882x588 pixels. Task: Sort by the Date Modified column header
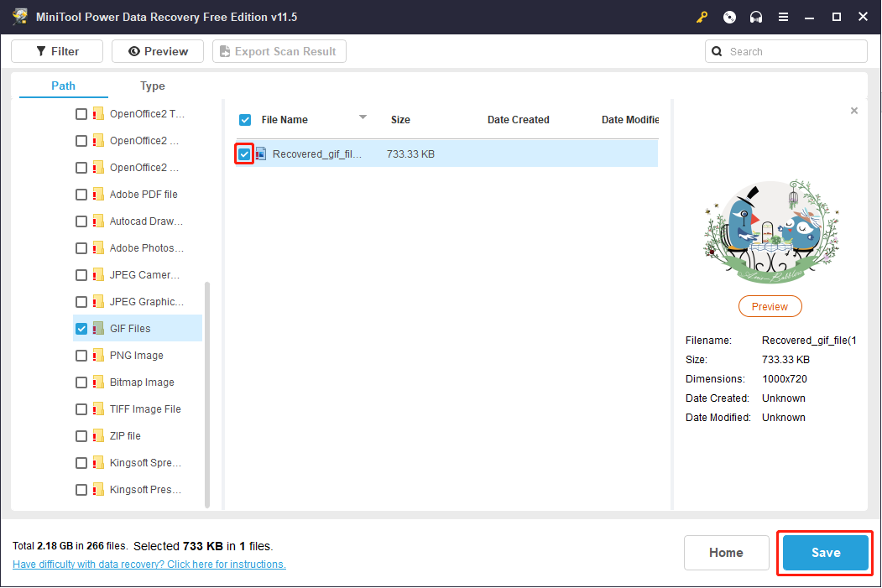pyautogui.click(x=630, y=120)
